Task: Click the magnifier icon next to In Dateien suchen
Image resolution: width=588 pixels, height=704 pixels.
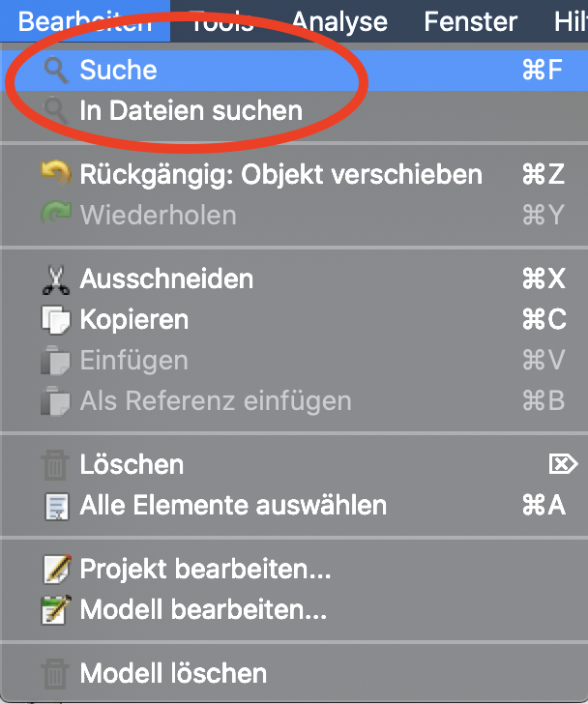Action: (x=56, y=110)
